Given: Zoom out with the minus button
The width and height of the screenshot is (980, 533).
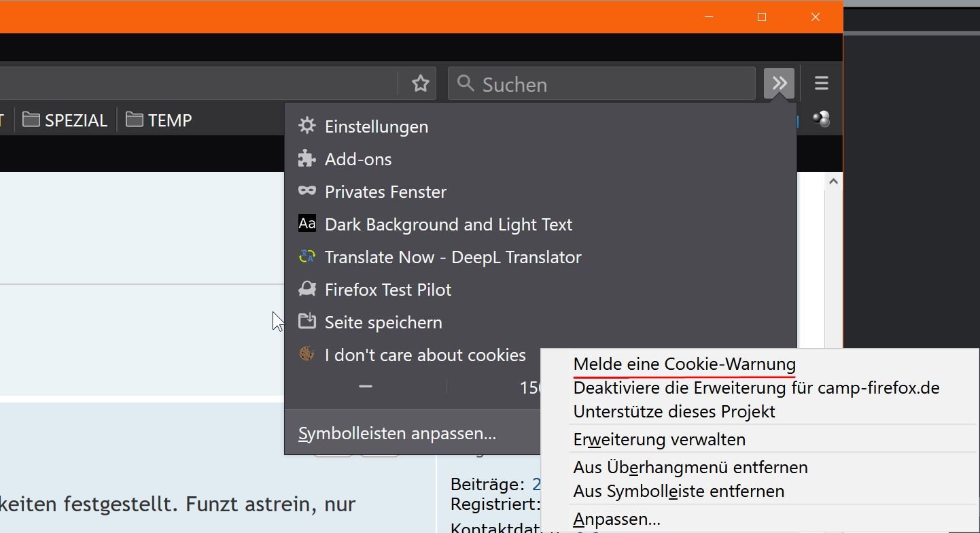Looking at the screenshot, I should pos(366,387).
